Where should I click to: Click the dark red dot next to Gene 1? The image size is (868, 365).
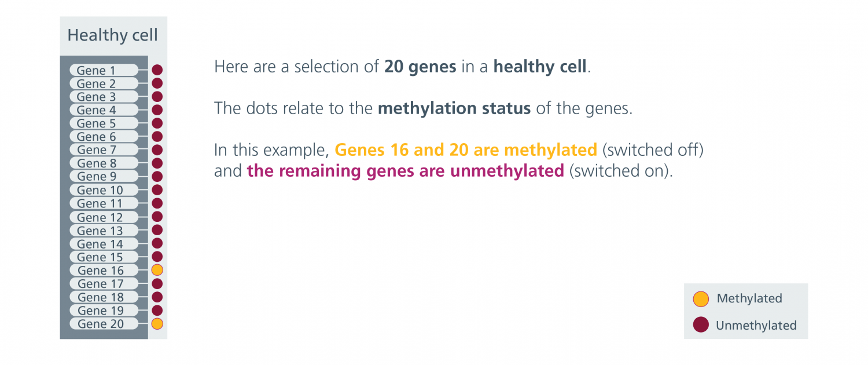click(157, 70)
